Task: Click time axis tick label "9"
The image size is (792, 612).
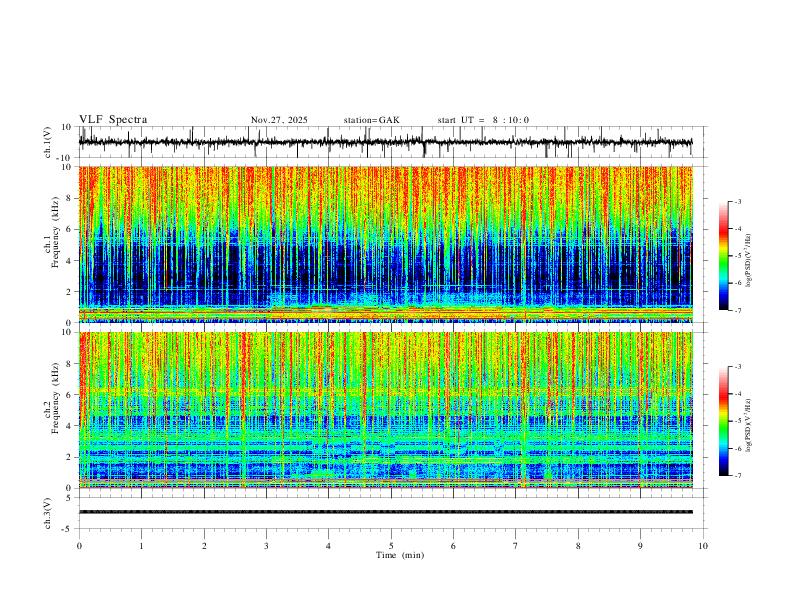Action: click(640, 546)
